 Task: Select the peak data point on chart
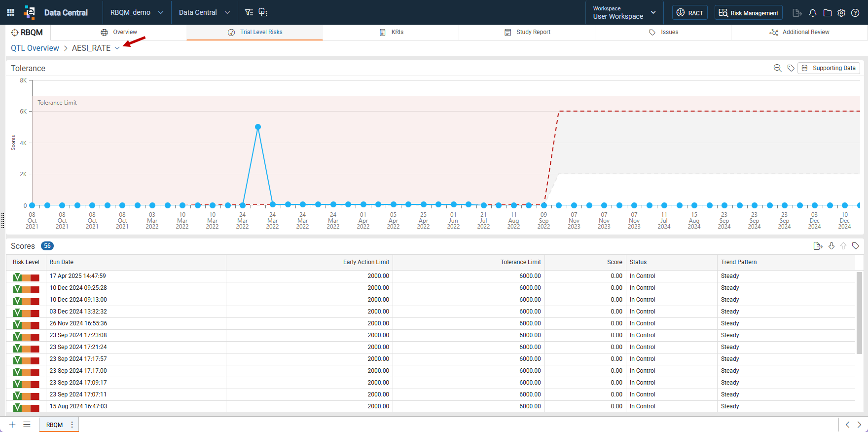click(x=258, y=127)
